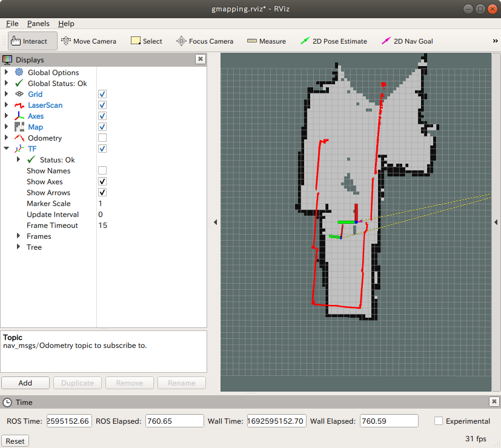501x448 pixels.
Task: Enable the Odometry display checkbox
Action: pyautogui.click(x=102, y=138)
